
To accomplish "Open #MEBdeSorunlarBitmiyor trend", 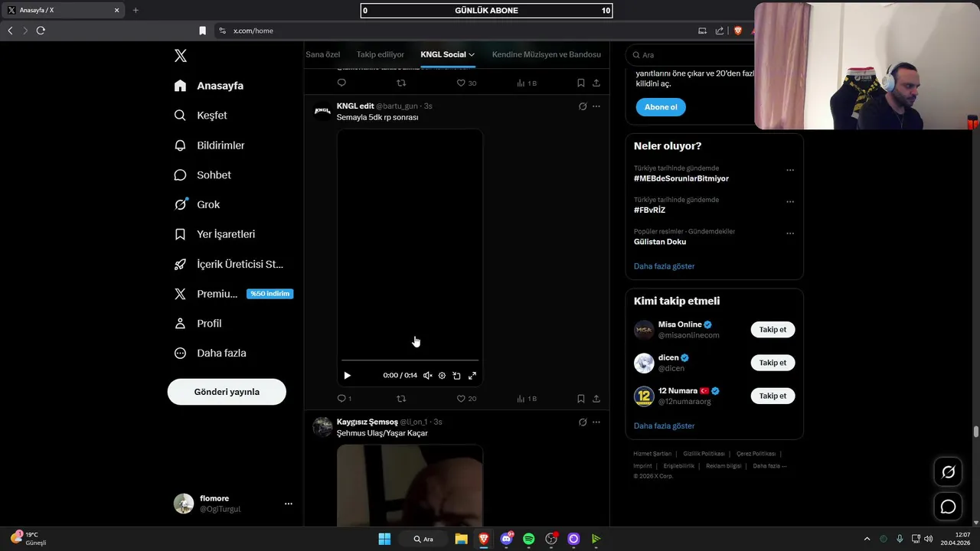I will coord(681,178).
